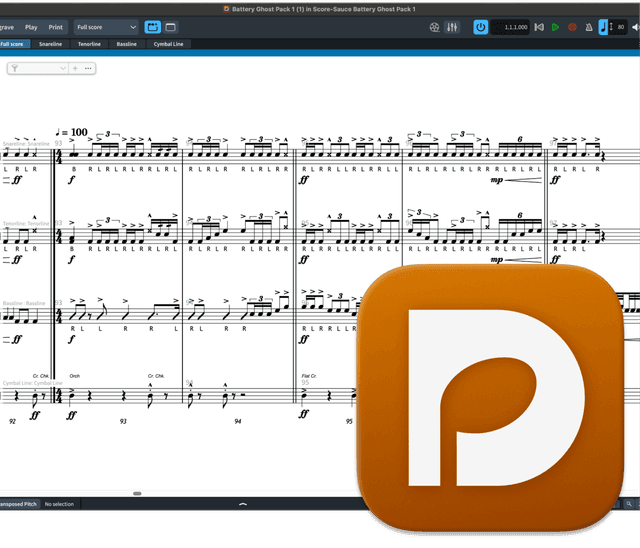Open the Full score layout dropdown
This screenshot has width=640, height=548.
106,27
